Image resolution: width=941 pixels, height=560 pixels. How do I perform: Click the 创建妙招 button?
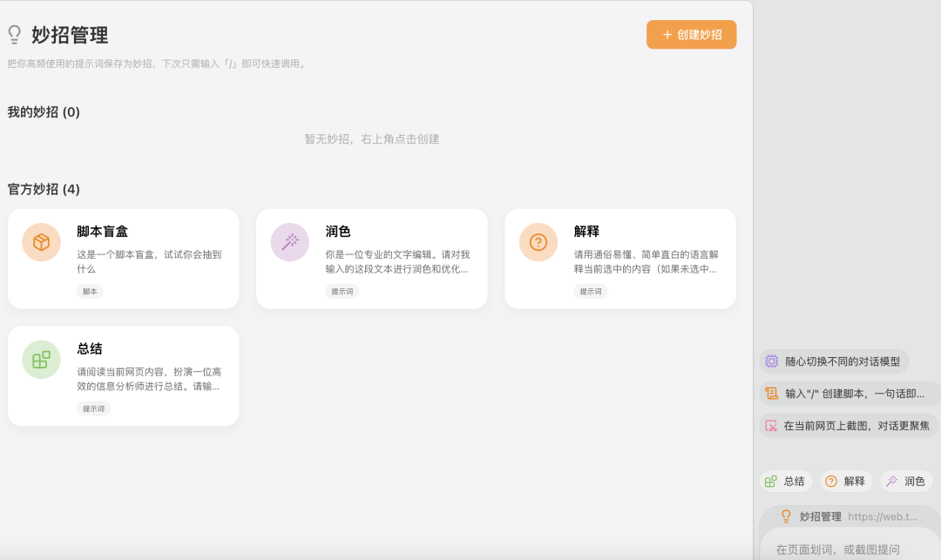click(691, 34)
